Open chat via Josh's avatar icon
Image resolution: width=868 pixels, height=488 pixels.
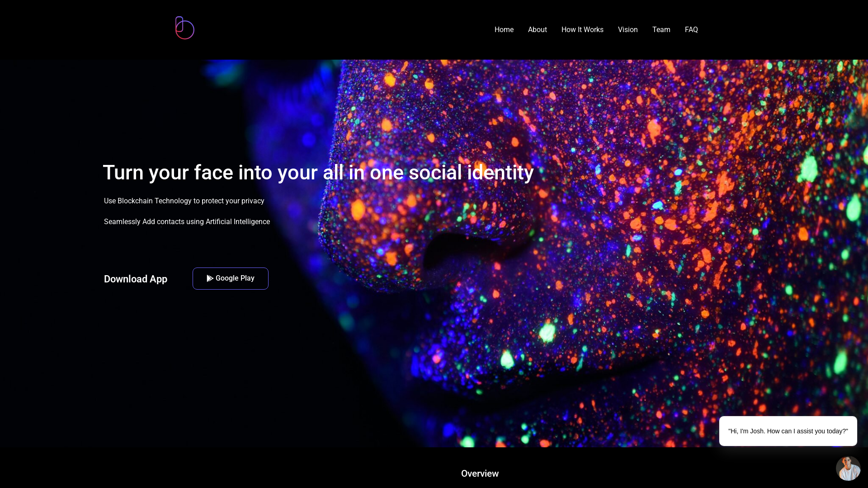(x=848, y=468)
